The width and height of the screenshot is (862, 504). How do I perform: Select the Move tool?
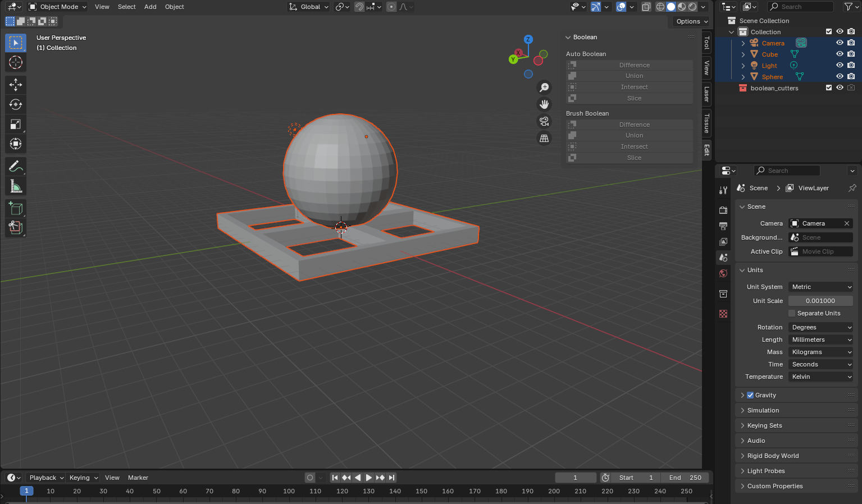[16, 85]
